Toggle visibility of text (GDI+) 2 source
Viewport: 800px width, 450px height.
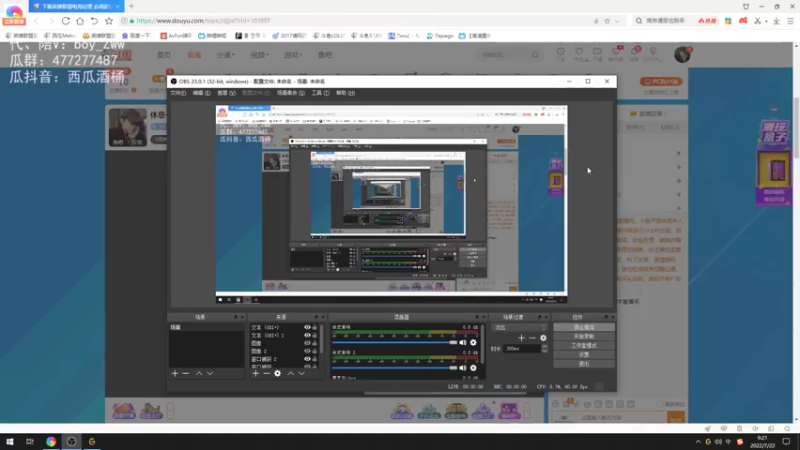click(307, 335)
